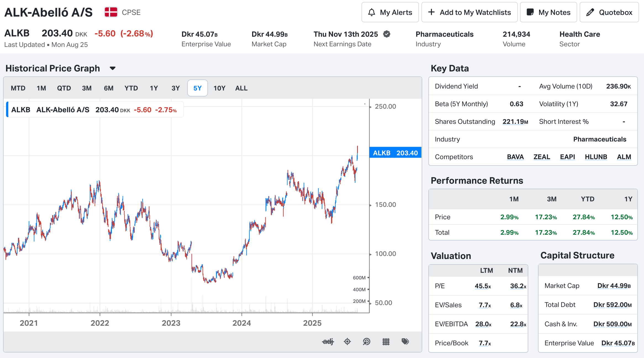
Task: Click the Quotebox pencil icon
Action: pyautogui.click(x=590, y=12)
